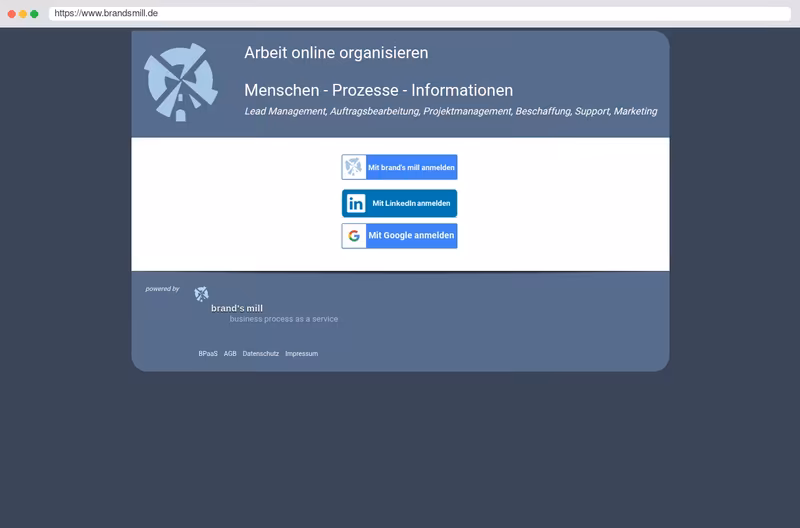Click the 'powered by' footer text
The width and height of the screenshot is (800, 528).
point(162,289)
